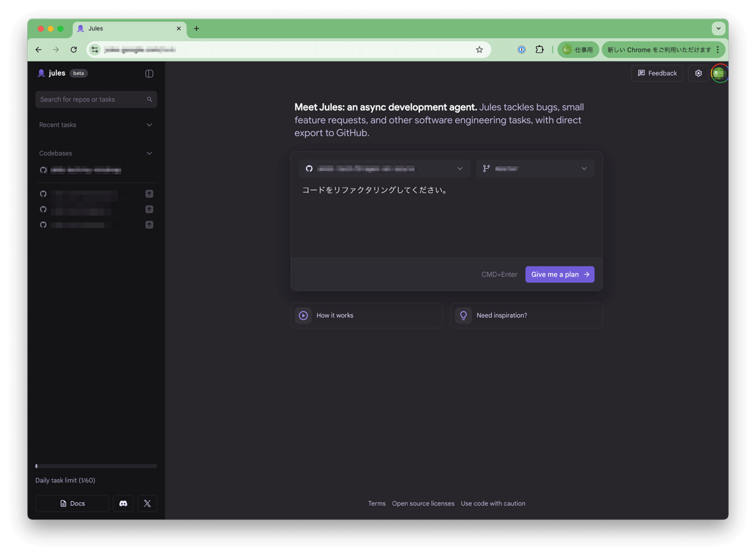This screenshot has height=556, width=756.
Task: Bookmark this page with the star icon
Action: point(479,50)
